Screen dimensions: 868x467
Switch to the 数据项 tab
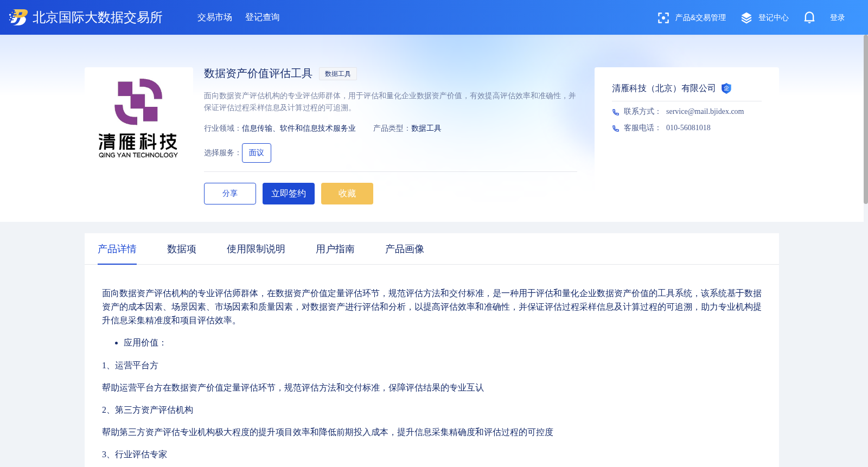(182, 249)
